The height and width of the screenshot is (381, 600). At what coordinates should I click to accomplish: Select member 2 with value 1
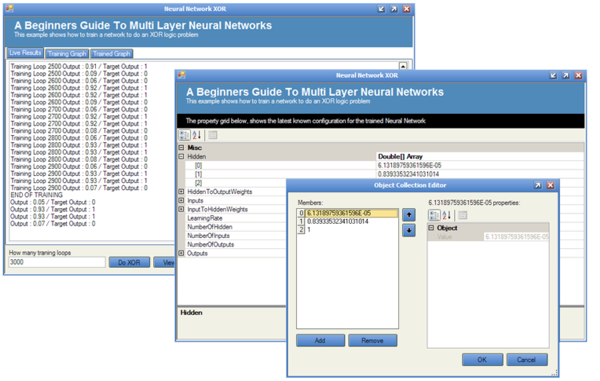tap(348, 230)
